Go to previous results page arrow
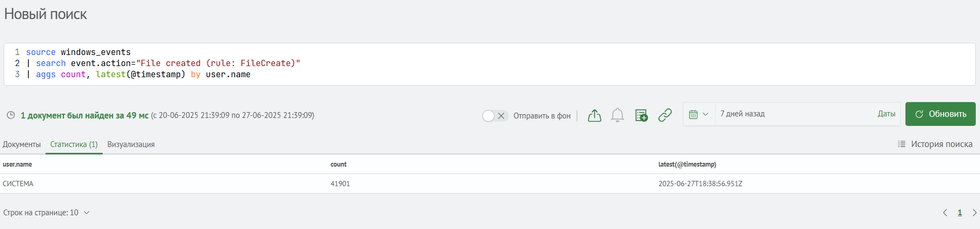This screenshot has width=980, height=229. pyautogui.click(x=945, y=213)
